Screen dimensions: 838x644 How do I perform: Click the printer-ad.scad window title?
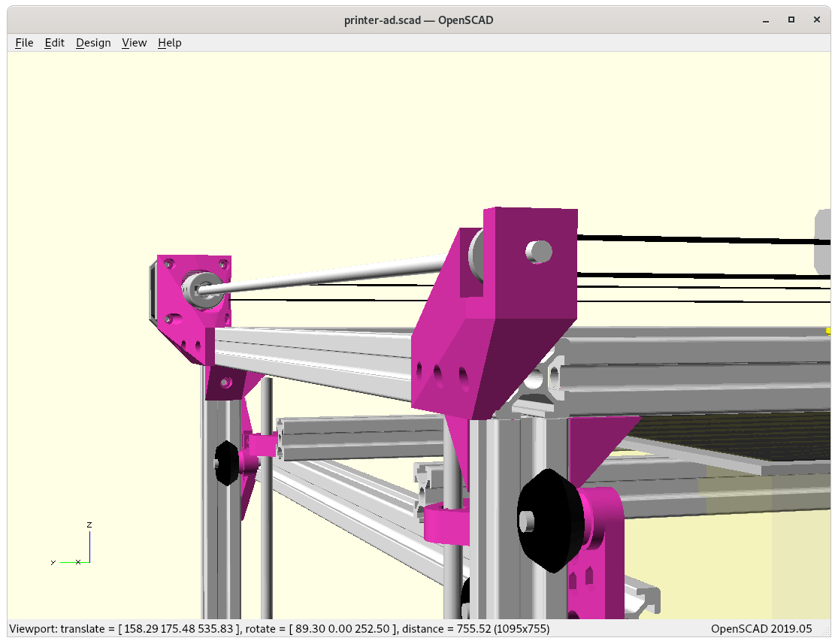coord(419,20)
